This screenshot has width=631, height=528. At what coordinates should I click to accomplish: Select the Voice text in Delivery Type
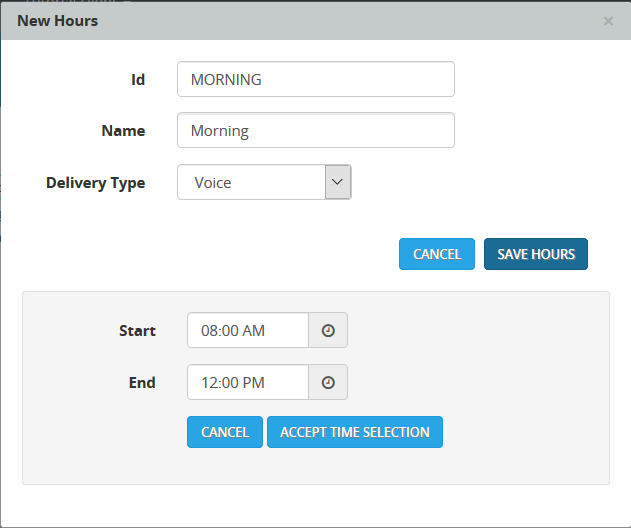[213, 183]
